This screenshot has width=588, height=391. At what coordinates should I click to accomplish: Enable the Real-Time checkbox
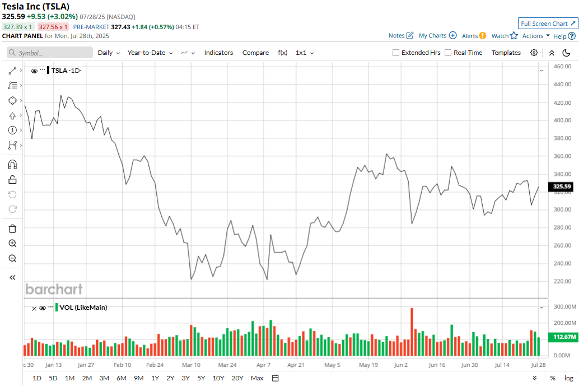448,53
